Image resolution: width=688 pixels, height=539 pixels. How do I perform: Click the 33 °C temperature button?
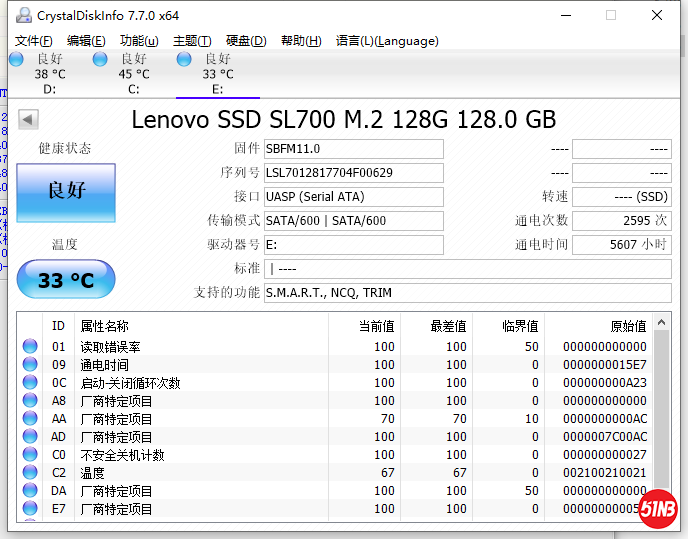66,280
